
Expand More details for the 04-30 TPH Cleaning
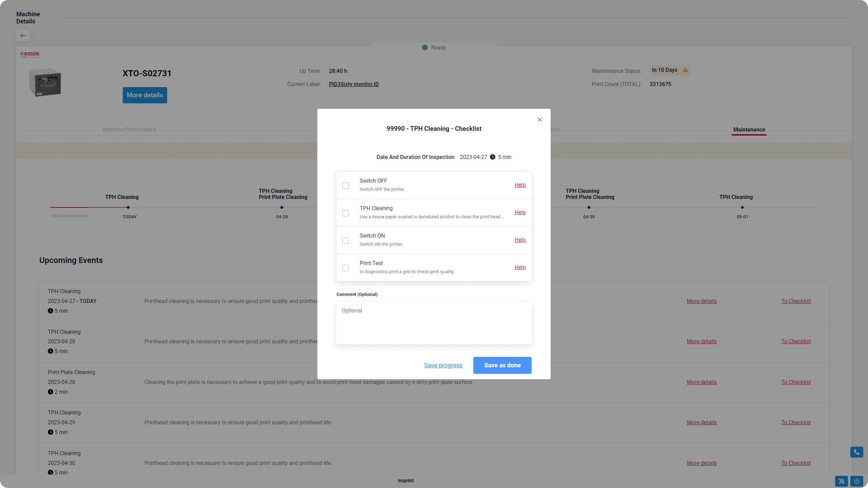(702, 463)
